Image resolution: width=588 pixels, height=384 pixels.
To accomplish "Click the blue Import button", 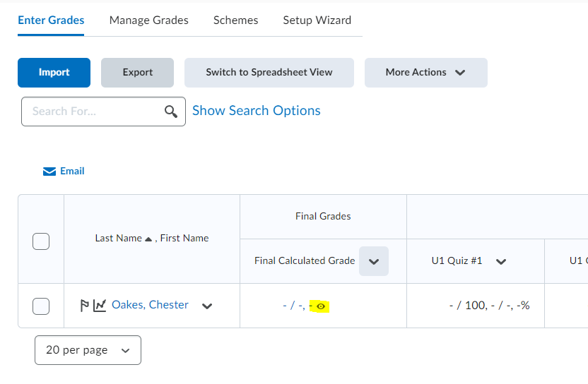I will (54, 73).
